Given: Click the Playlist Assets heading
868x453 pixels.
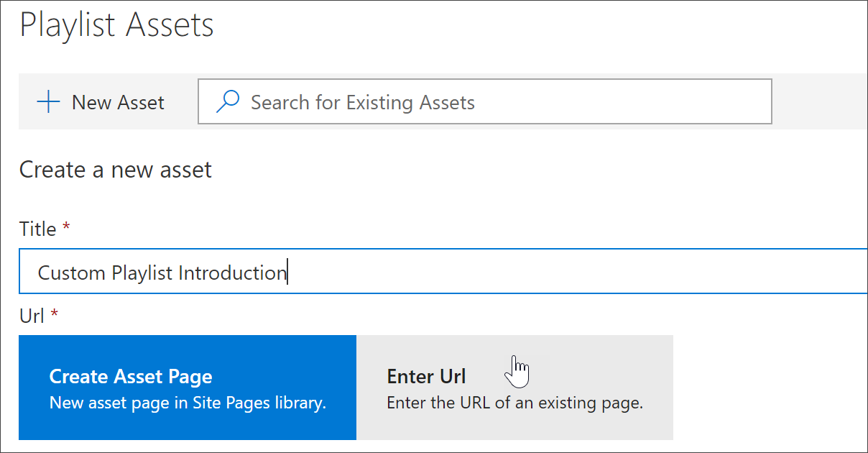Looking at the screenshot, I should coord(116,25).
